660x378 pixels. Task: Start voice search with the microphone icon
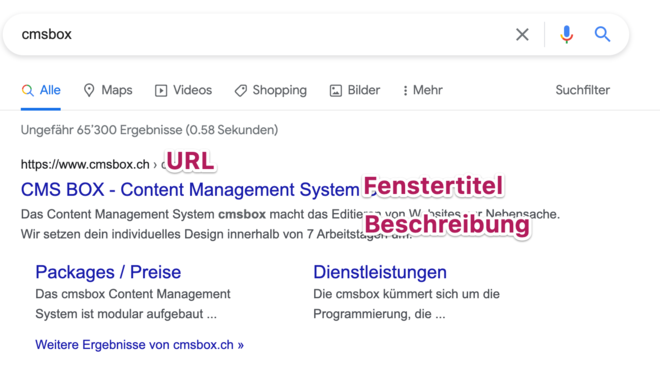point(567,35)
